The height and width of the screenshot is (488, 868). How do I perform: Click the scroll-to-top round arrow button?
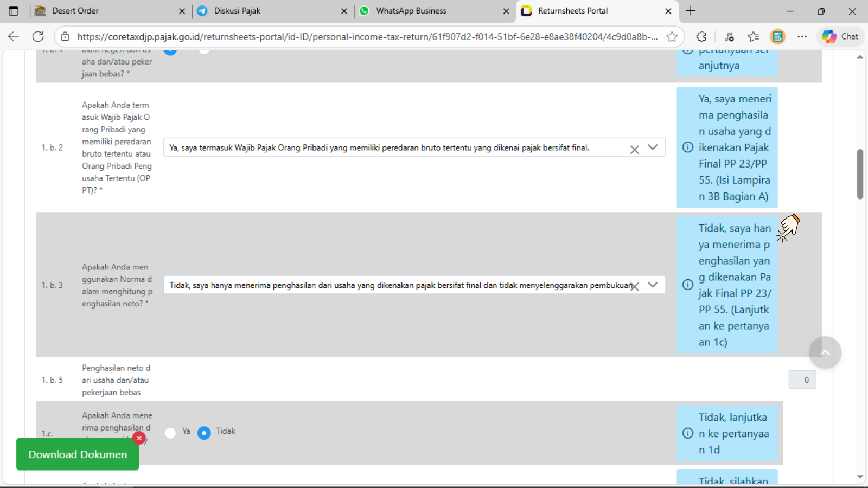pyautogui.click(x=825, y=352)
